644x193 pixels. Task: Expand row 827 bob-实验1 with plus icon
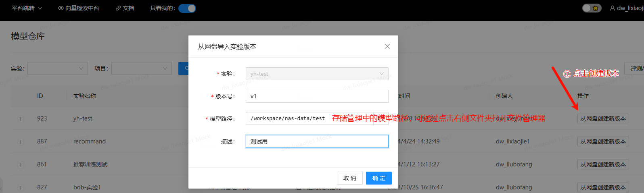point(21,188)
